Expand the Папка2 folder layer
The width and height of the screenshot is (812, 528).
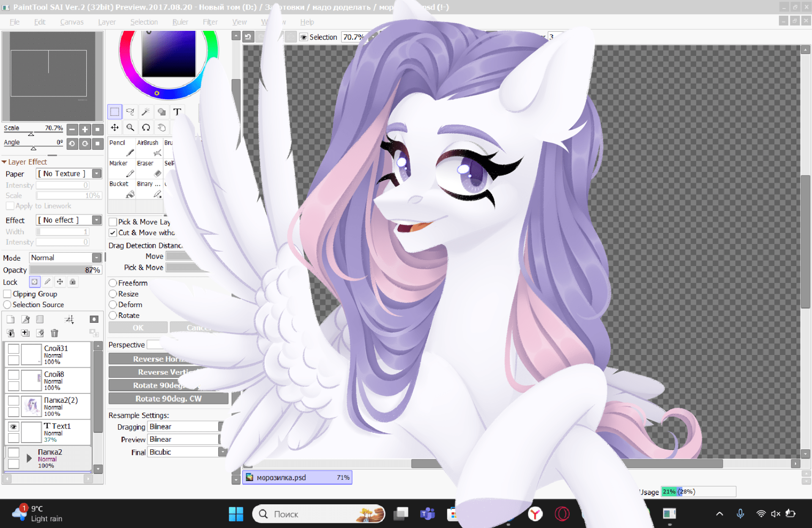(29, 458)
